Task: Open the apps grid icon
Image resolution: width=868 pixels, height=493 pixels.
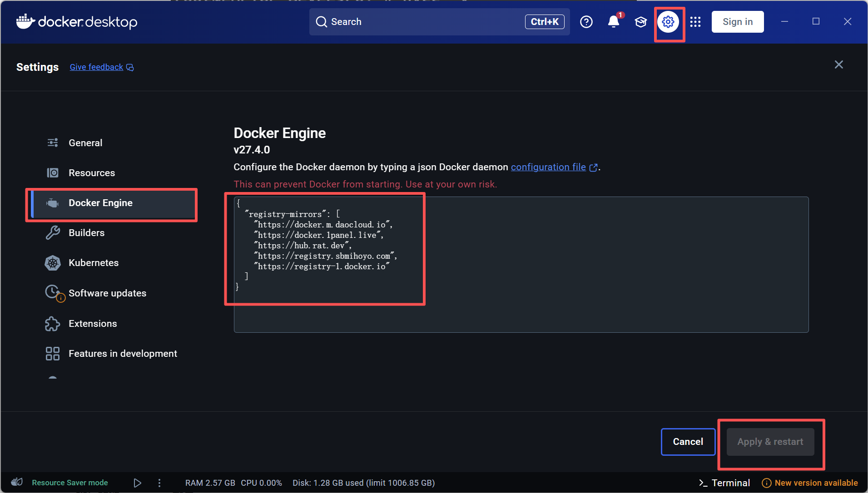Action: point(695,22)
